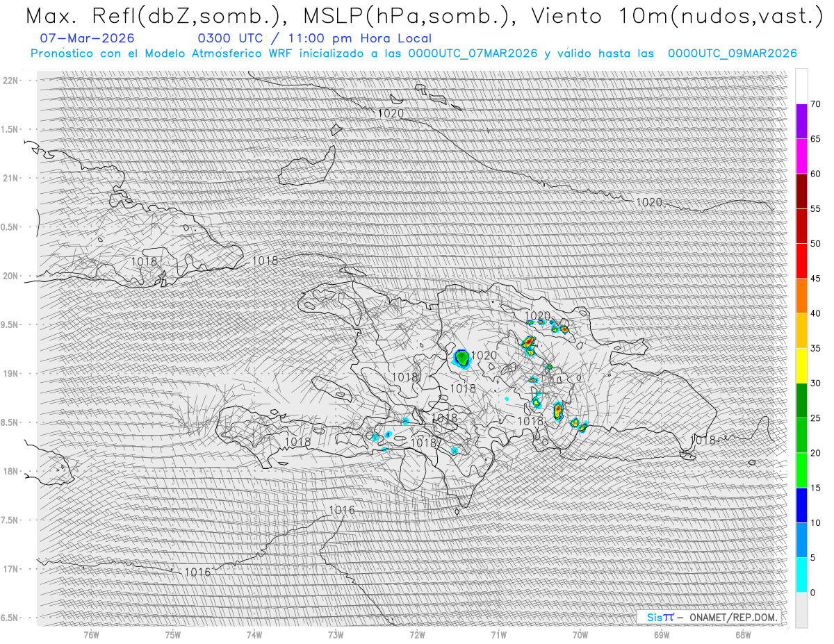Select the 75W longitude axis label
Viewport: 834px width, 644px height.
173,635
